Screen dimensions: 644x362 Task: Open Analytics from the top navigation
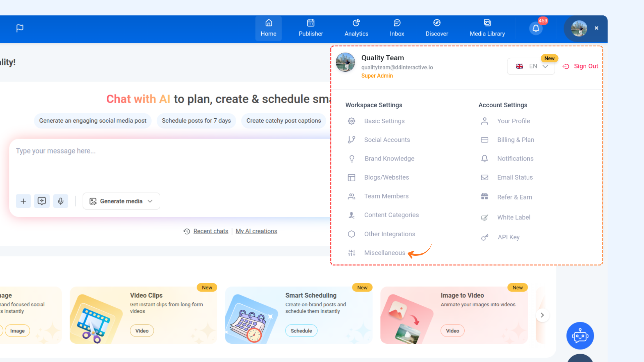(x=356, y=28)
